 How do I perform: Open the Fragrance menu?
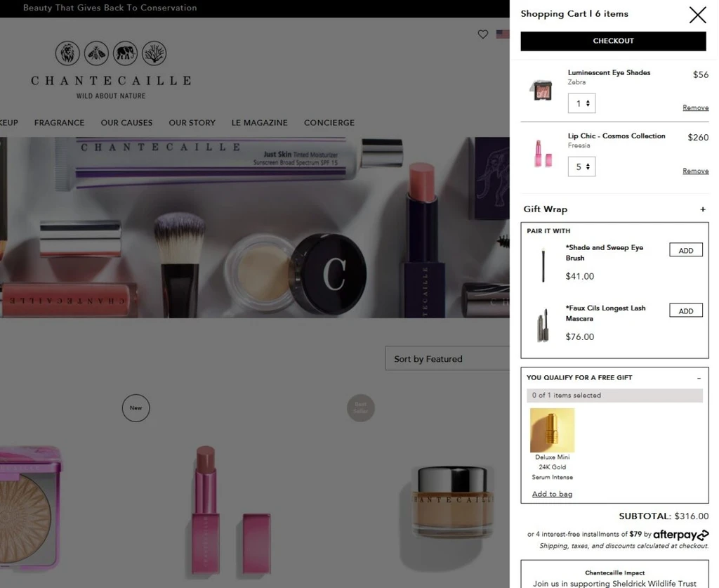[59, 123]
